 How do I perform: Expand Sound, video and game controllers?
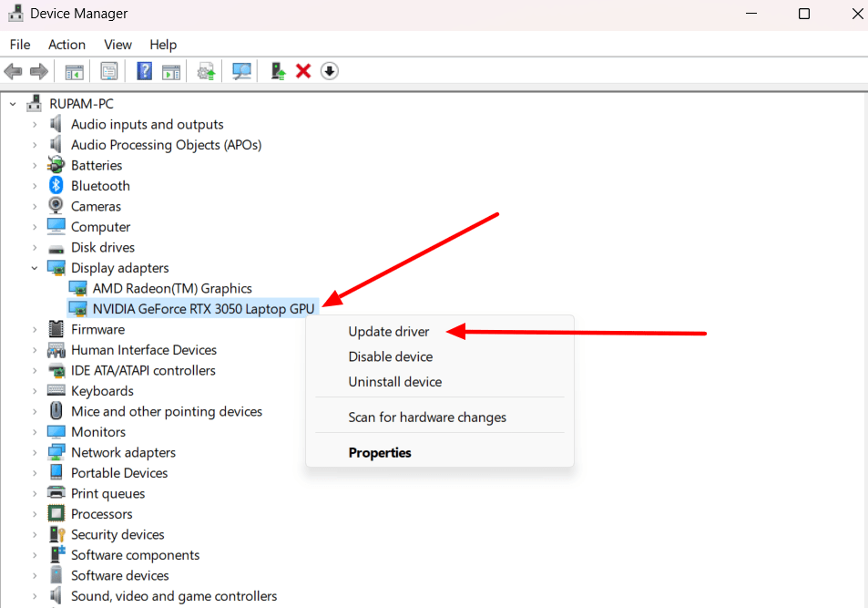click(35, 596)
